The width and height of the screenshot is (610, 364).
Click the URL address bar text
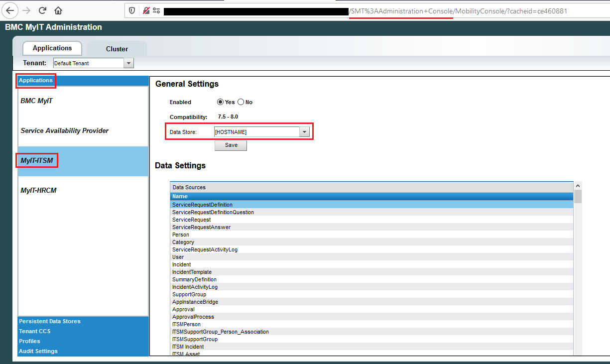[458, 11]
